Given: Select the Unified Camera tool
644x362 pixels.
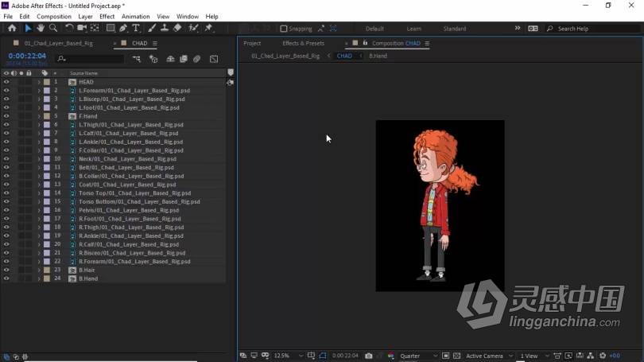Looking at the screenshot, I should point(82,28).
